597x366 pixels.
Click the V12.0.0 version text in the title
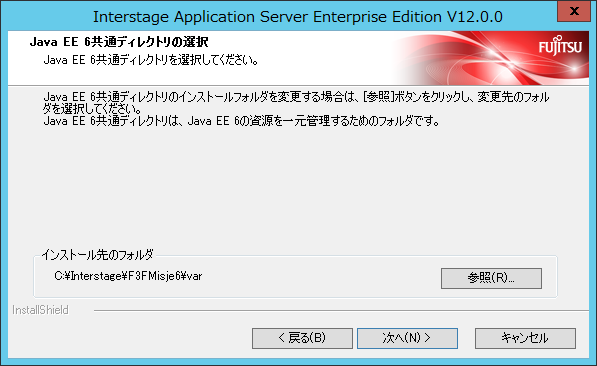click(x=475, y=16)
